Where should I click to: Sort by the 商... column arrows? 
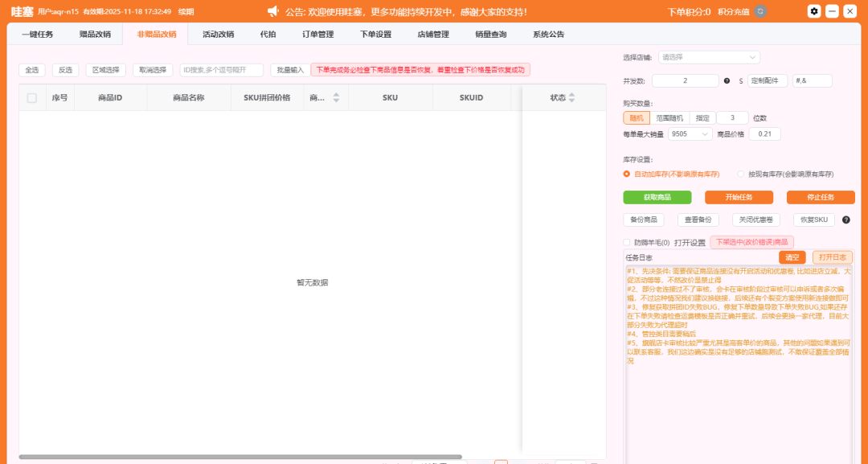tap(336, 97)
